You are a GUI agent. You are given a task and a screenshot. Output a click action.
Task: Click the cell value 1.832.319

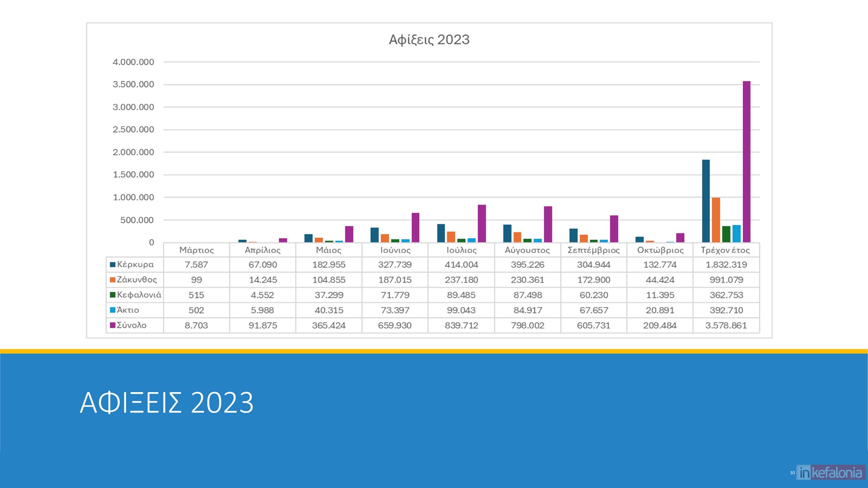(726, 265)
